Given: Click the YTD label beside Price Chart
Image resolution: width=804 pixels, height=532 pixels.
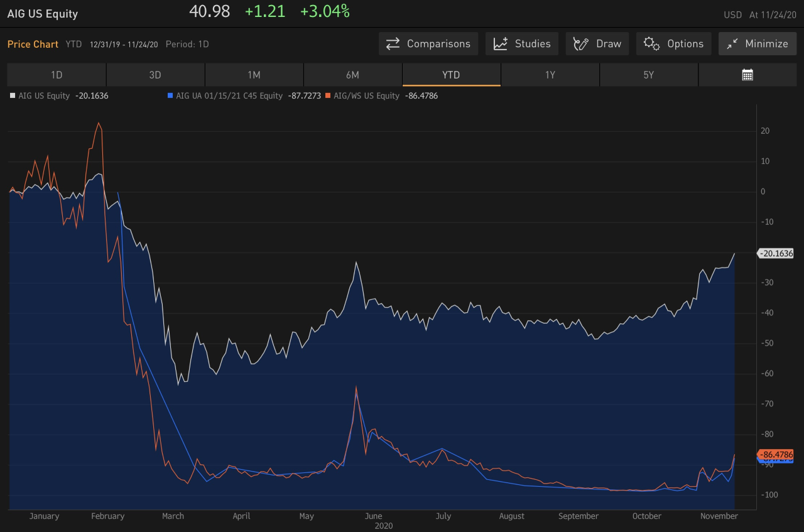Looking at the screenshot, I should click(73, 44).
